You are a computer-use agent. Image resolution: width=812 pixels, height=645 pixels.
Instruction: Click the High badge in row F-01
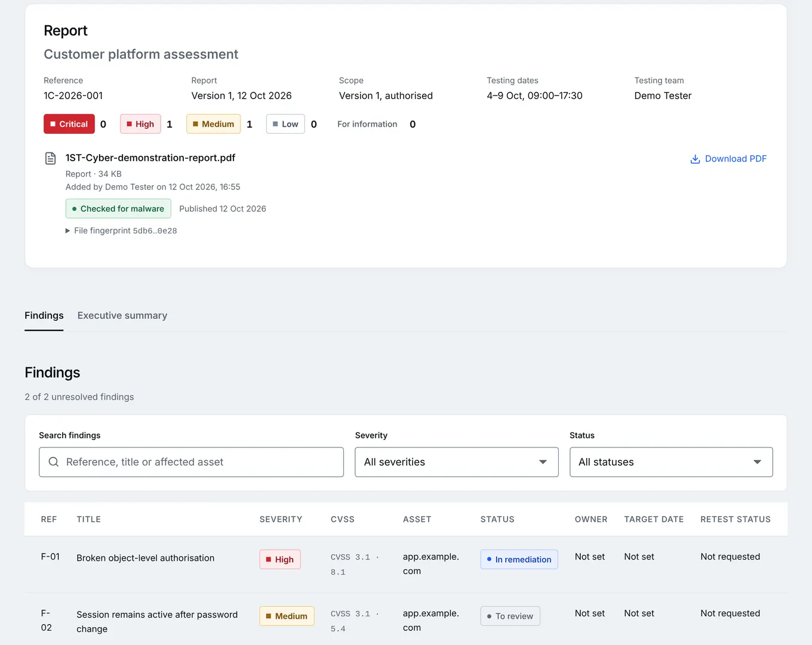click(280, 560)
